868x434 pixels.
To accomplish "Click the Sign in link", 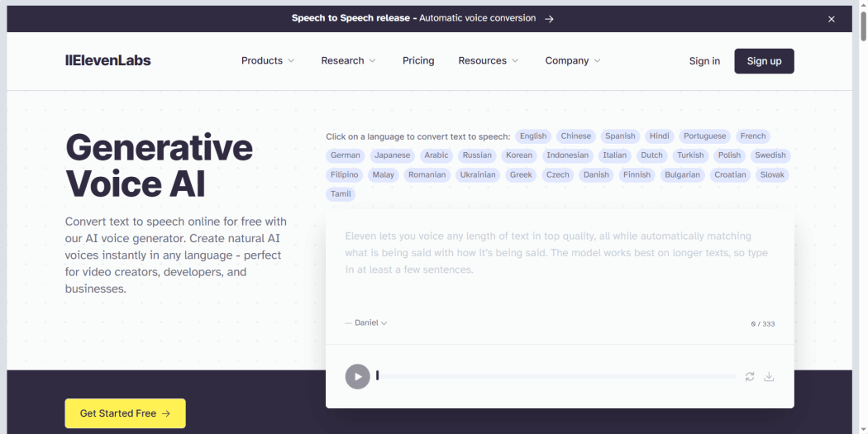I will [x=704, y=60].
